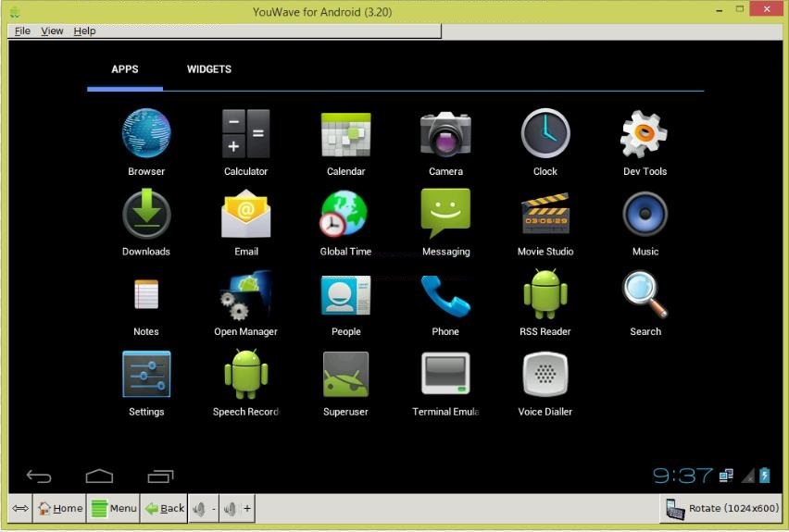Launch the Camera app
789x532 pixels.
coord(445,134)
